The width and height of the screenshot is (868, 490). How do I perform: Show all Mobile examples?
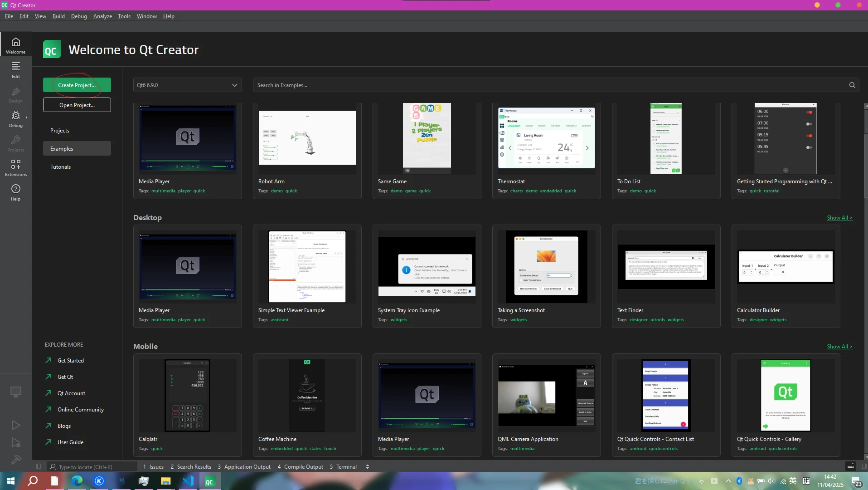pyautogui.click(x=839, y=347)
